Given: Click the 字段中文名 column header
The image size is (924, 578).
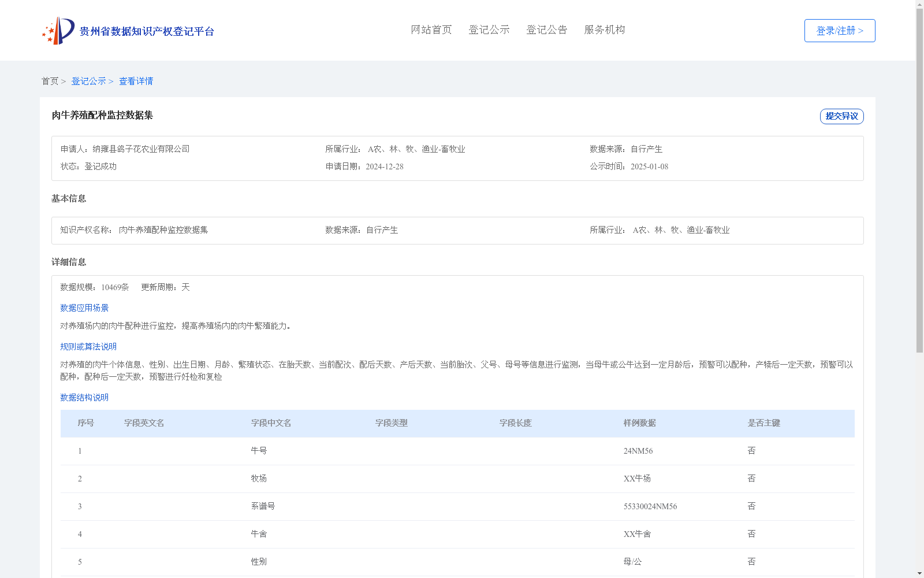Looking at the screenshot, I should pos(271,423).
